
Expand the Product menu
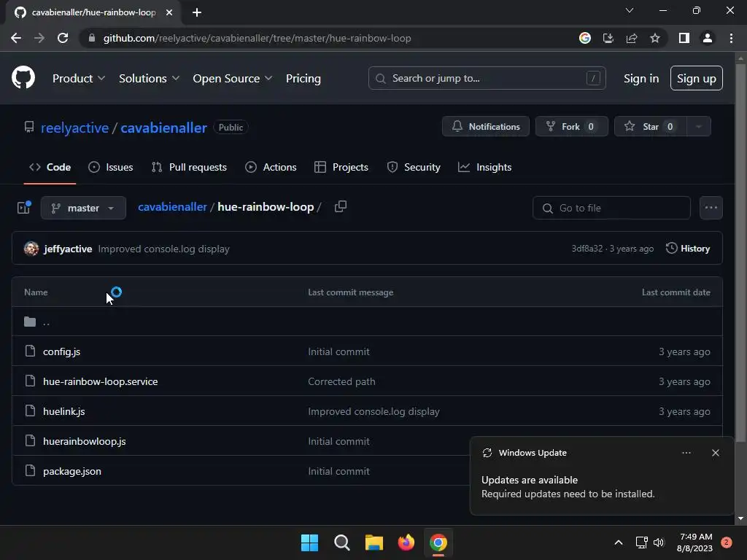[x=79, y=78]
